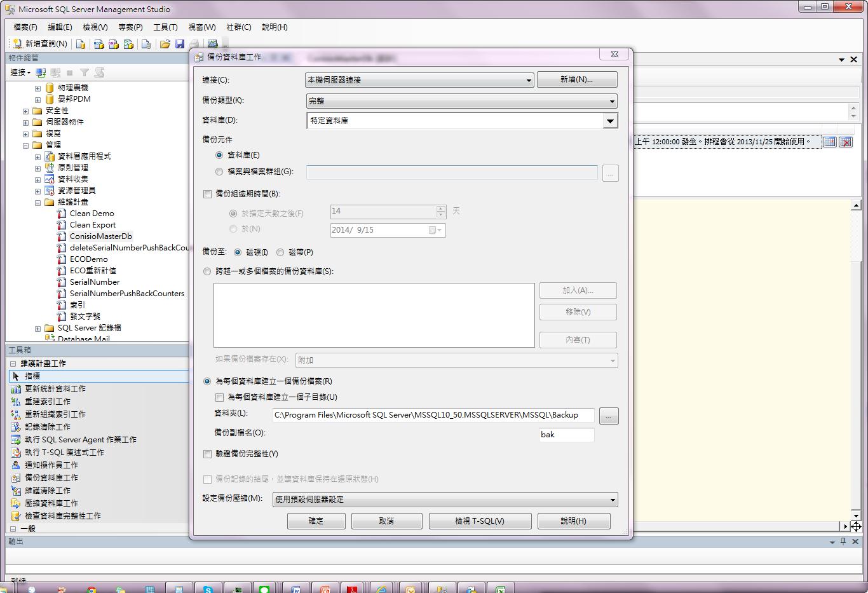The height and width of the screenshot is (593, 868).
Task: Open the 工具 menu
Action: point(165,27)
